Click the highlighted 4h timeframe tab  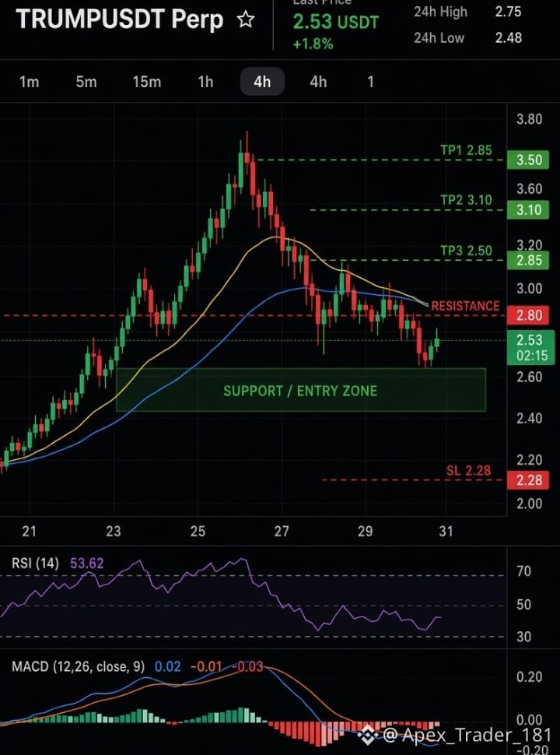(262, 82)
